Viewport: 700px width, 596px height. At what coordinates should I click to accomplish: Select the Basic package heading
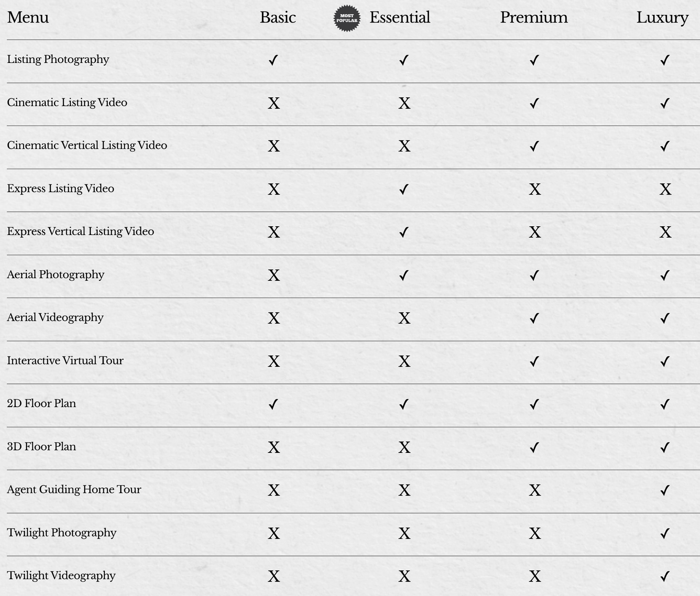tap(278, 18)
